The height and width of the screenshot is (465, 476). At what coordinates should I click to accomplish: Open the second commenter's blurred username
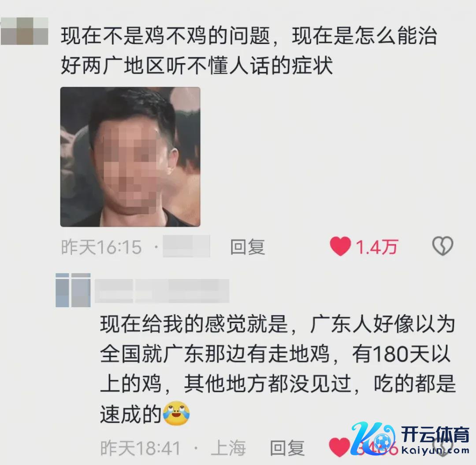tap(162, 291)
